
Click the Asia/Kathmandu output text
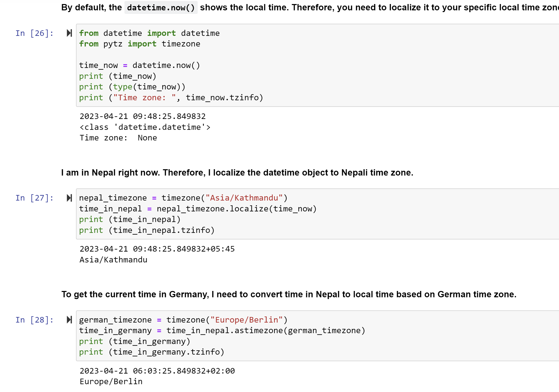pyautogui.click(x=113, y=260)
